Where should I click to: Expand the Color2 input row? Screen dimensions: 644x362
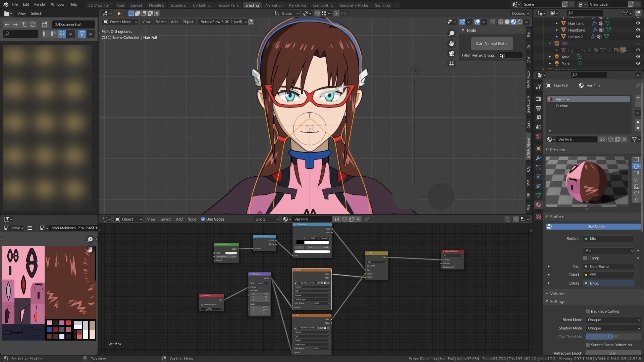pos(549,283)
